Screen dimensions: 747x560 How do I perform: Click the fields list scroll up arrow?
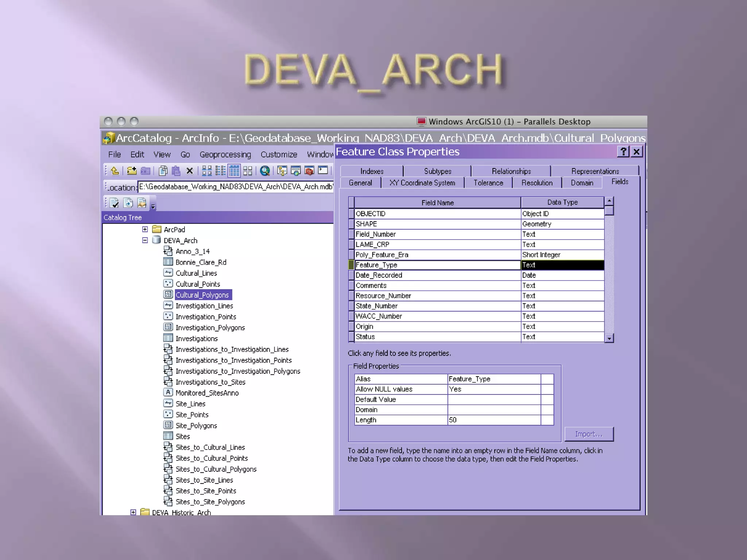tap(609, 201)
